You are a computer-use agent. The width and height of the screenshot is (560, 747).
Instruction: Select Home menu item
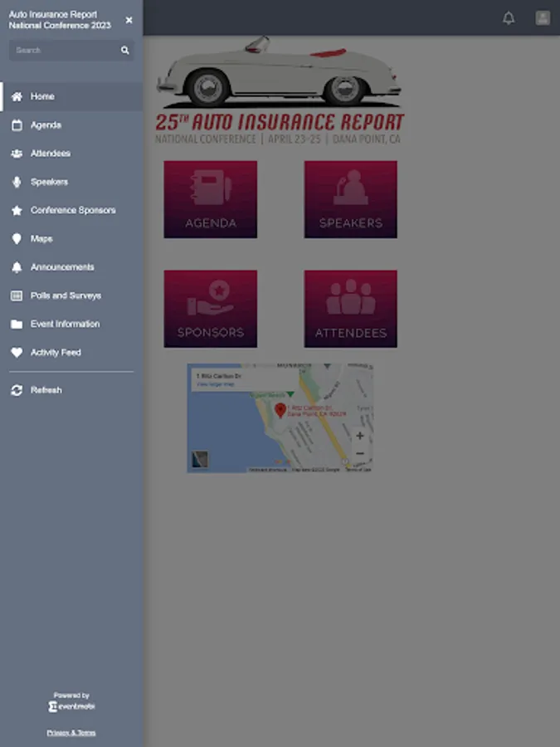click(x=71, y=97)
